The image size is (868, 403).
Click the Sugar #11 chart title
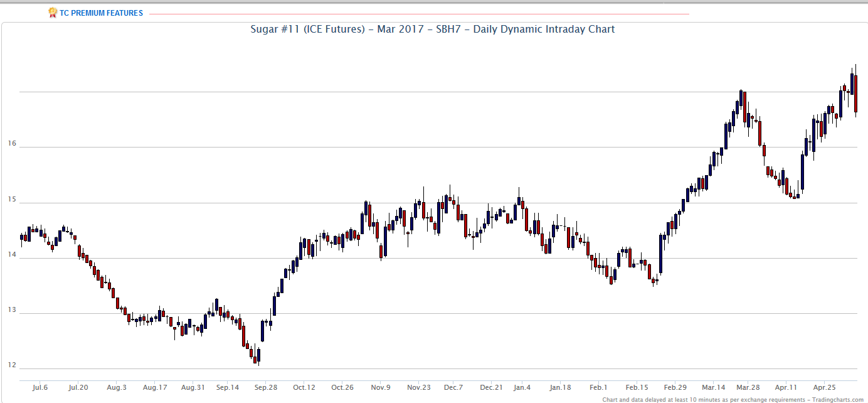[433, 30]
